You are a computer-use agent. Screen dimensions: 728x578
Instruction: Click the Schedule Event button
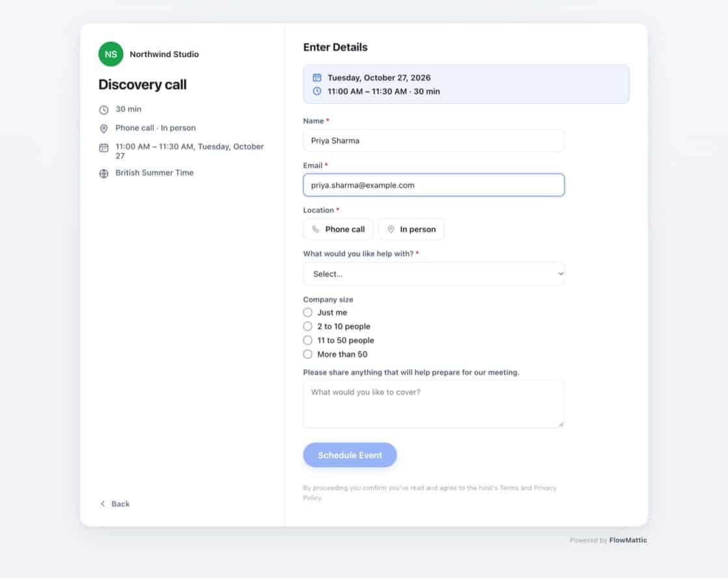coord(350,455)
